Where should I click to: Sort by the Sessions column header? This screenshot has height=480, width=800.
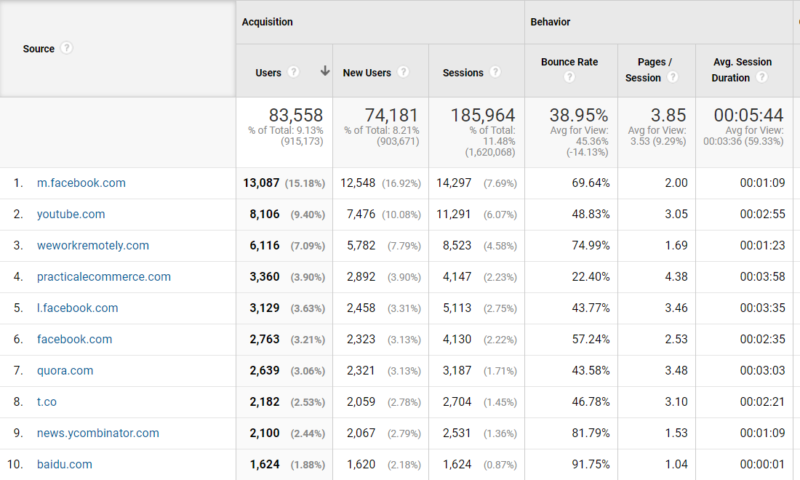click(x=463, y=73)
